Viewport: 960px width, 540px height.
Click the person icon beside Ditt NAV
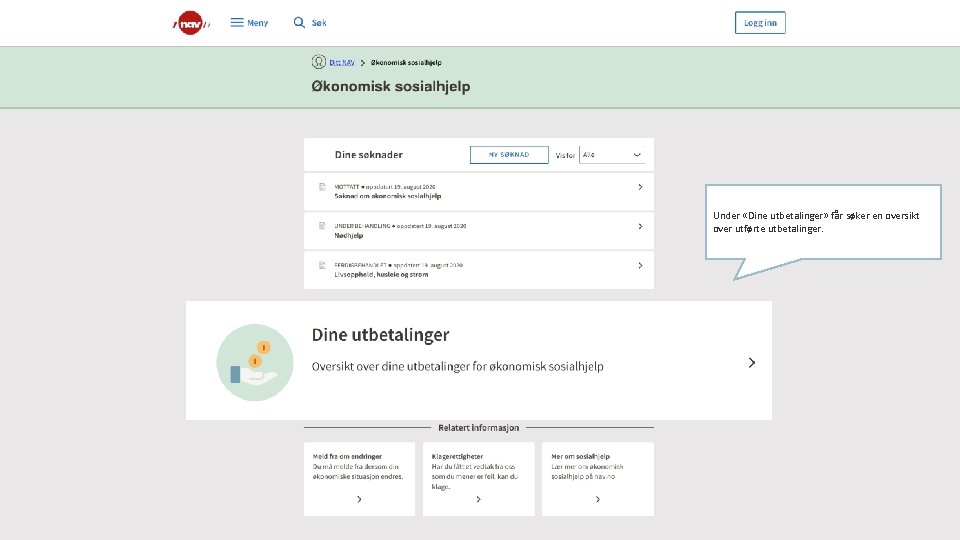pyautogui.click(x=318, y=62)
